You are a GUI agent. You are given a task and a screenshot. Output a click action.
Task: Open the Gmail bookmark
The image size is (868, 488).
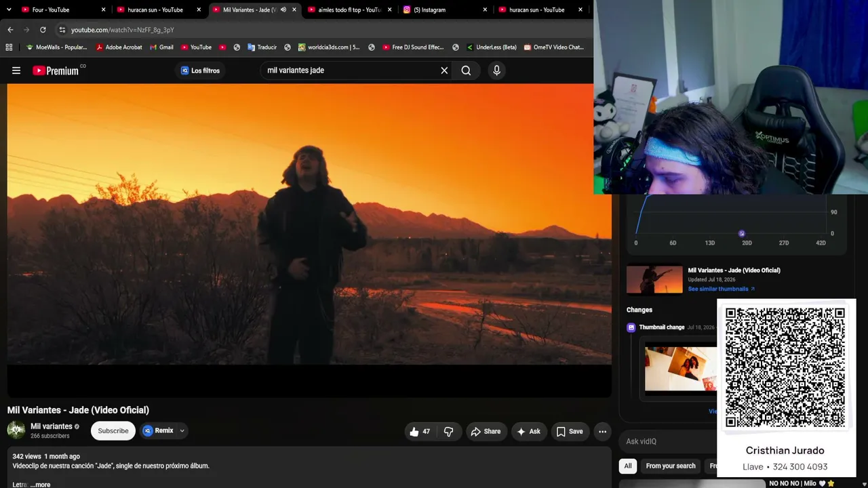(161, 47)
